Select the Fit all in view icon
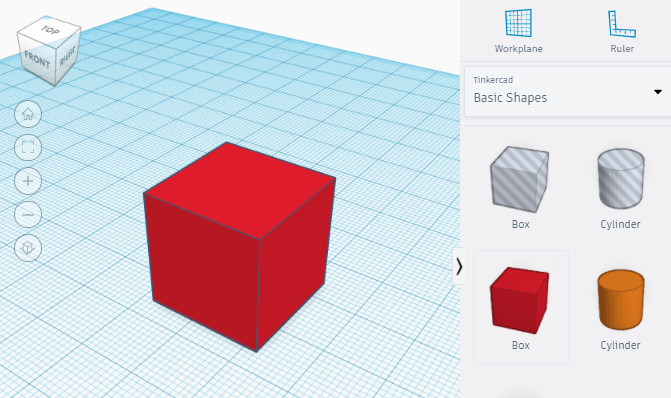This screenshot has width=671, height=398. 28,148
